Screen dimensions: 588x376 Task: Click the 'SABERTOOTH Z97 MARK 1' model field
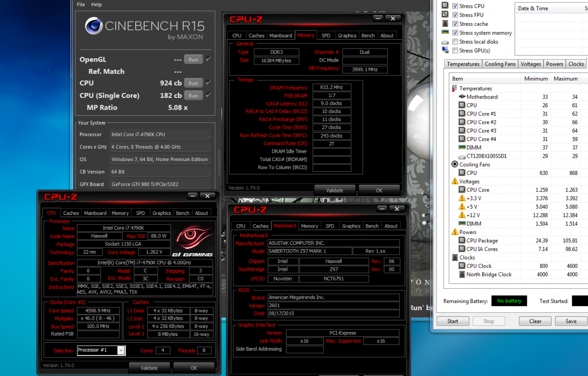(310, 251)
